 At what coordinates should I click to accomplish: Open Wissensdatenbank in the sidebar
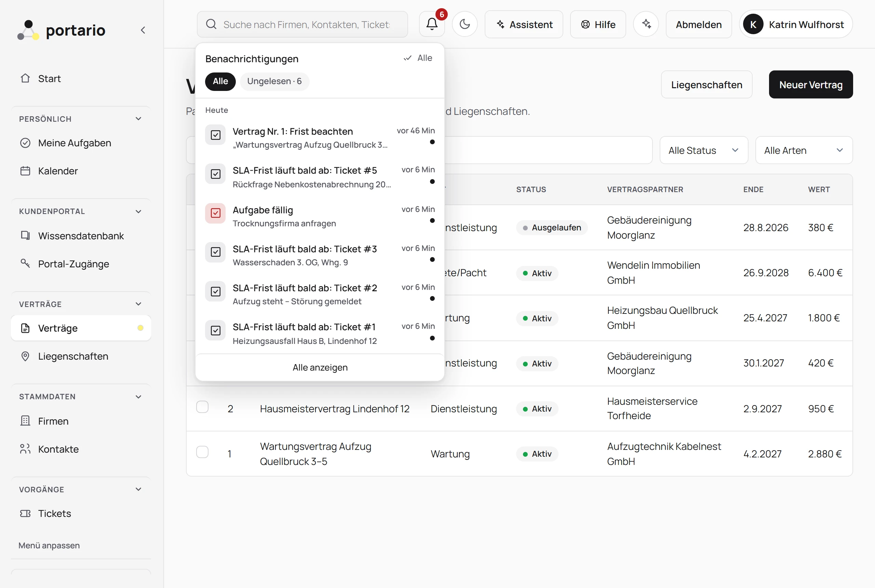[x=81, y=236]
